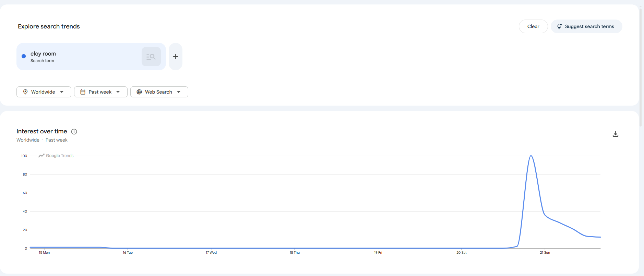Click the 18 Thu axis label
Viewport: 644px width, 276px height.
pos(295,253)
